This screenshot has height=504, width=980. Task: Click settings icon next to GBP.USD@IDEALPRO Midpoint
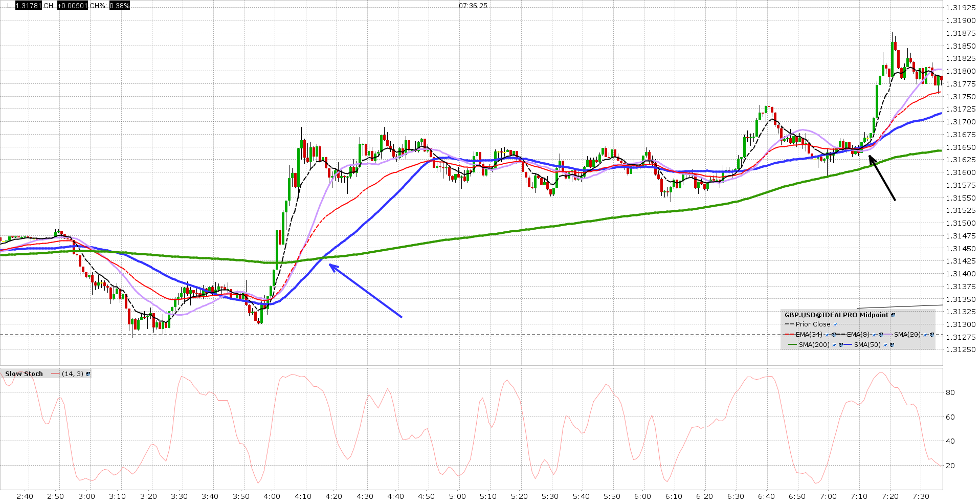(x=893, y=315)
